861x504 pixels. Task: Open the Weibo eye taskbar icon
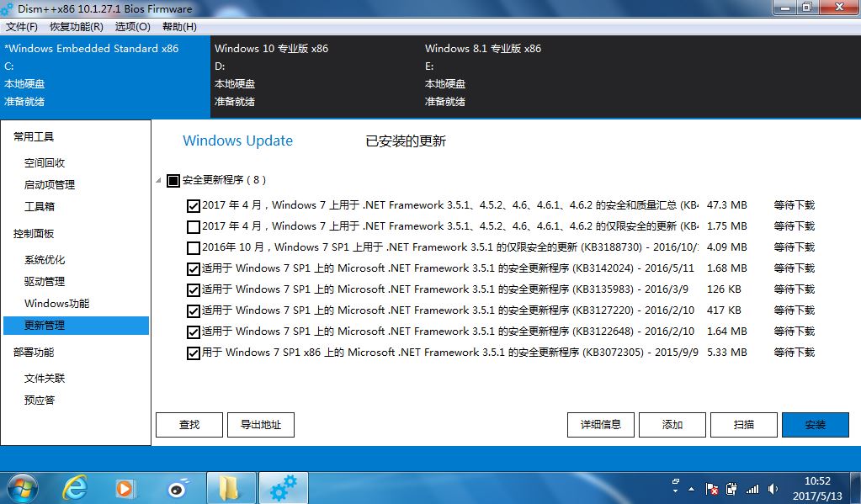pyautogui.click(x=178, y=488)
